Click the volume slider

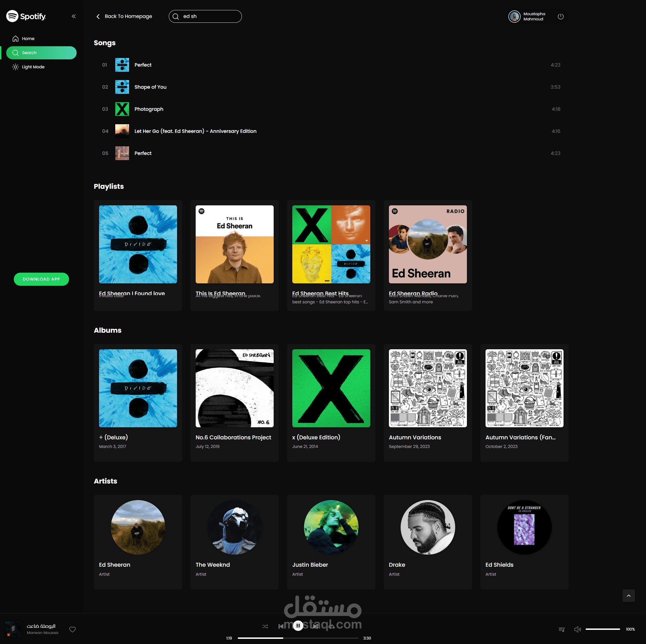pyautogui.click(x=603, y=629)
